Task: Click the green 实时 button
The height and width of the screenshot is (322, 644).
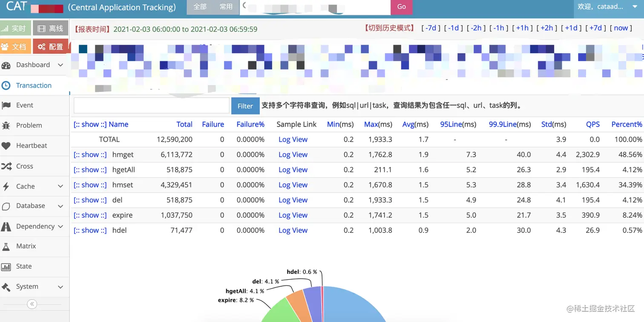Action: [x=15, y=28]
